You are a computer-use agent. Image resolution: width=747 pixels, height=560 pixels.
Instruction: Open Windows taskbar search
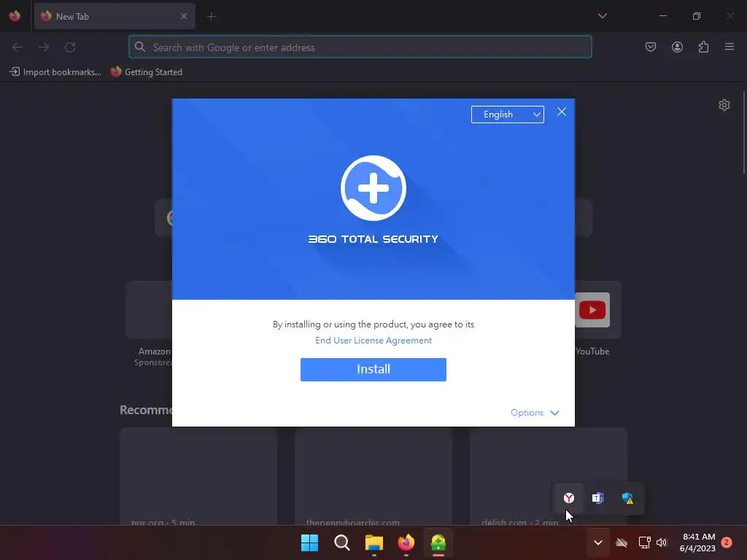click(341, 542)
